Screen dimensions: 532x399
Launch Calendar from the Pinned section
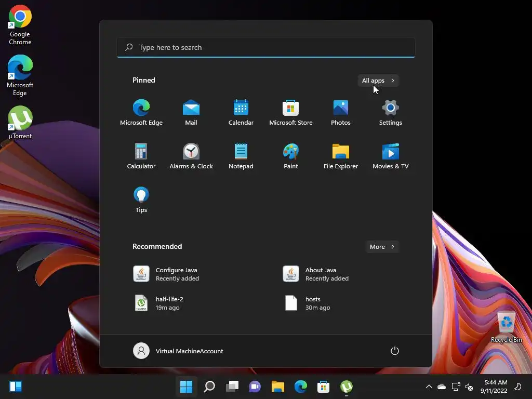click(241, 113)
